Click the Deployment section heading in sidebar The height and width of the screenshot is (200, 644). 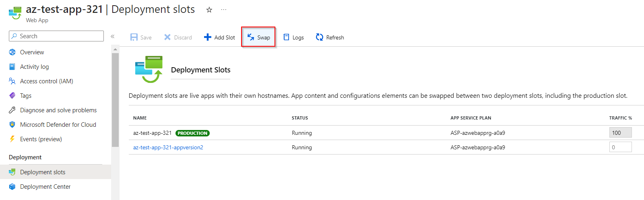pyautogui.click(x=25, y=157)
